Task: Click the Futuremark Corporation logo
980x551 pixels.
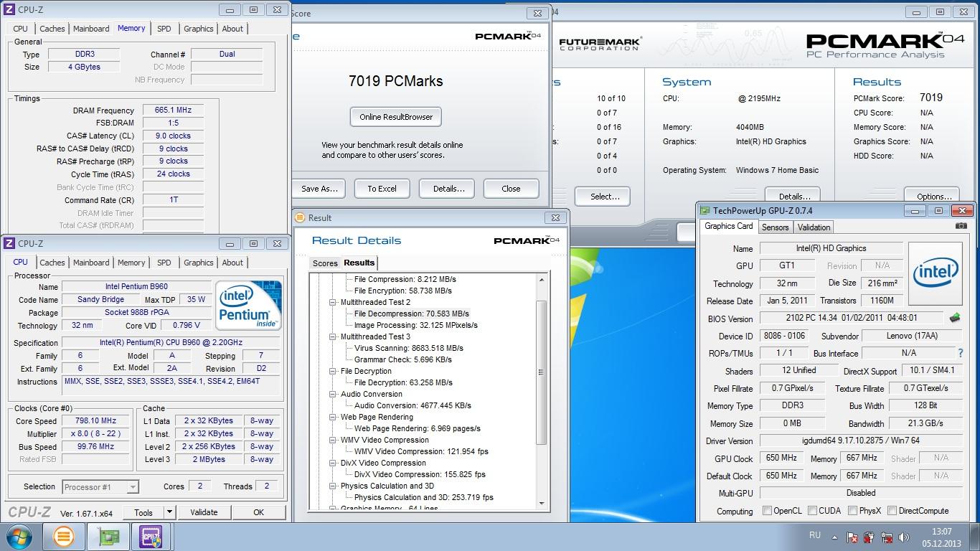Action: (600, 44)
